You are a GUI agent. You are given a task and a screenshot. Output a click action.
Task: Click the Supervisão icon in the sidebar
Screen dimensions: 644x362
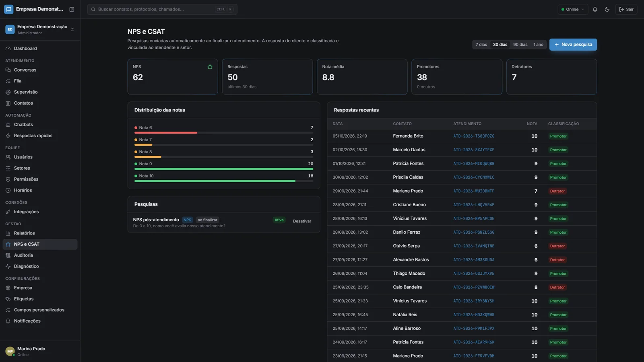click(8, 92)
